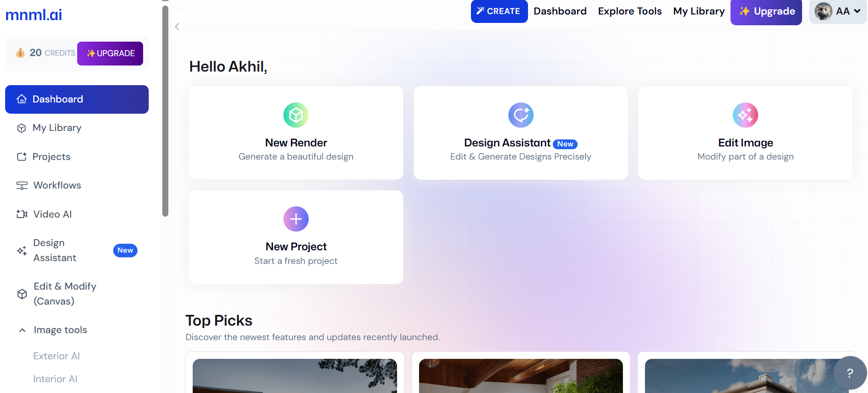Click the Hello Akhil greeting text
Viewport: 868px width, 393px height.
click(x=228, y=66)
